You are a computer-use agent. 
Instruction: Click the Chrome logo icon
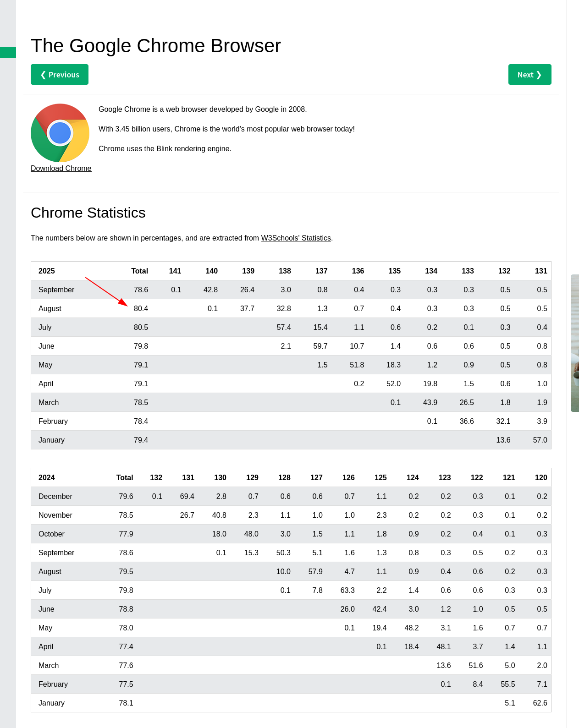point(60,133)
